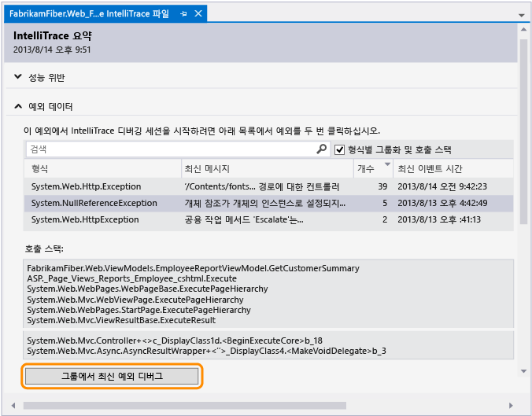This screenshot has height=416, width=532.
Task: Collapse the 예외 데이터 section
Action: point(18,106)
